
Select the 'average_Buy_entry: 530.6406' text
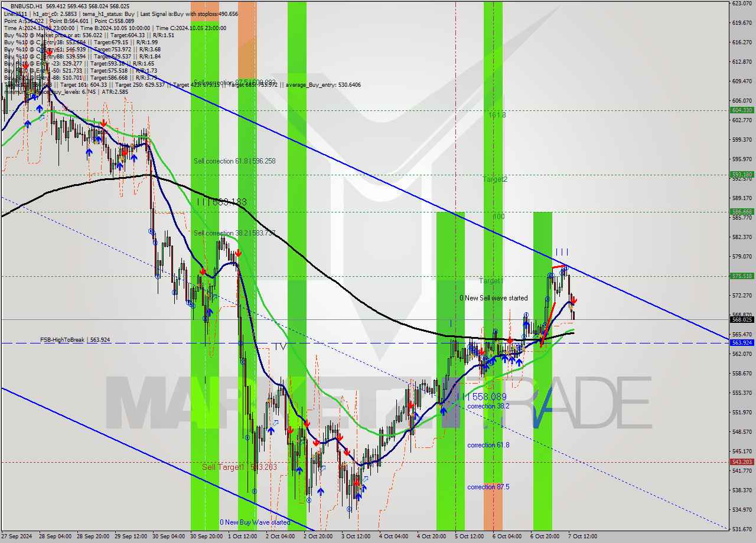(322, 85)
